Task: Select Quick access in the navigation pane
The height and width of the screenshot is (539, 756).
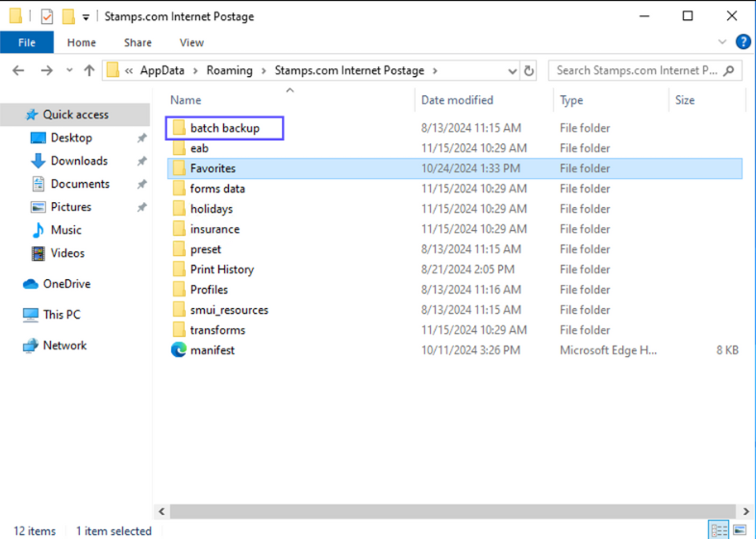Action: tap(75, 115)
